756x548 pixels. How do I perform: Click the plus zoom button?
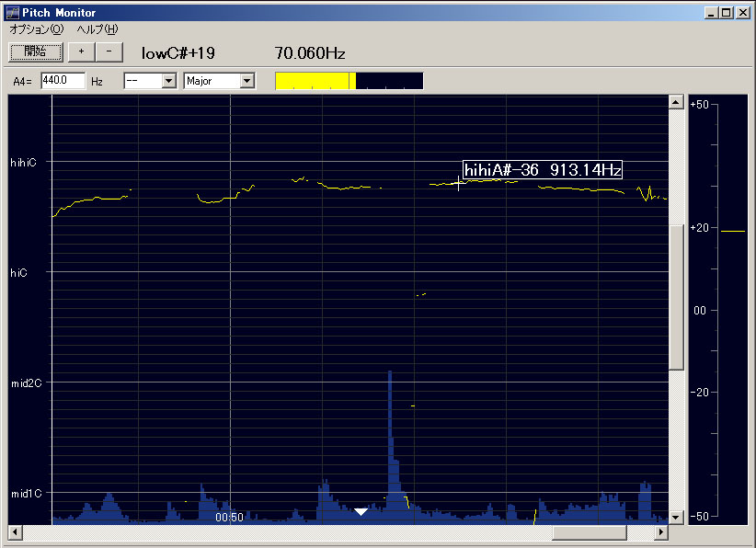[x=81, y=52]
